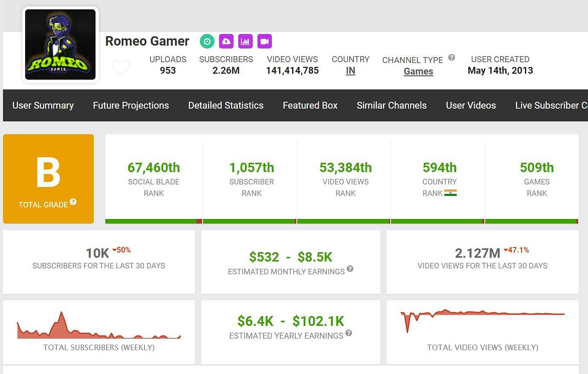The image size is (588, 374).
Task: View the Similar Channels tab
Action: 392,105
